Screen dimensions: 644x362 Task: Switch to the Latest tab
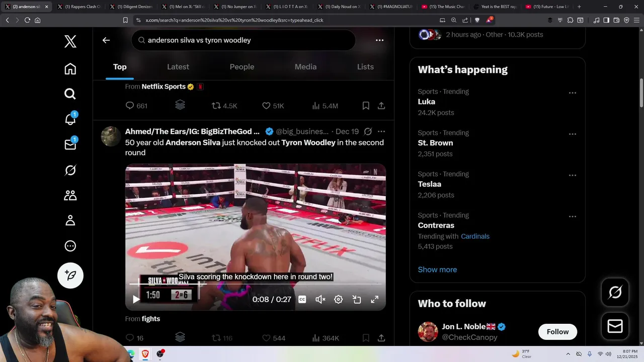[x=178, y=67]
